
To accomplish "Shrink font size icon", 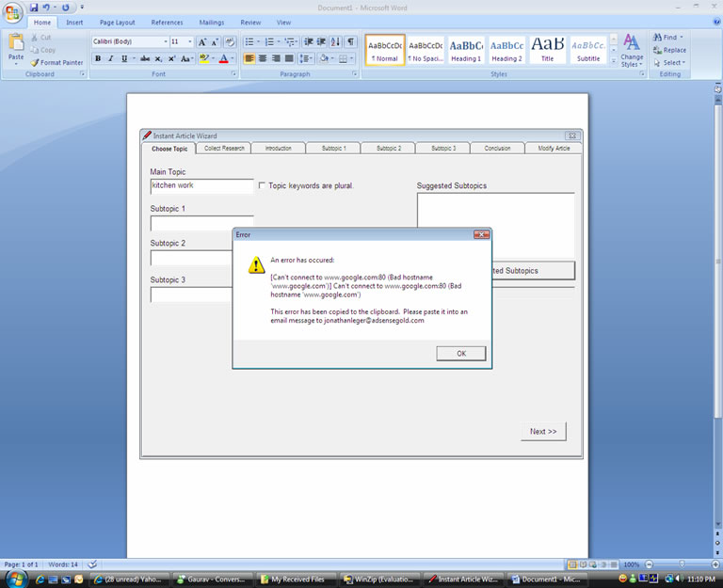I will (x=215, y=42).
